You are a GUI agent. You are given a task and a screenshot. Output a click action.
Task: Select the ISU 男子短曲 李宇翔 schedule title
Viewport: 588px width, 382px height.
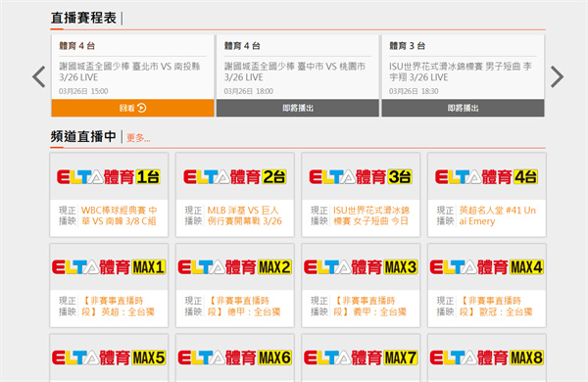461,72
